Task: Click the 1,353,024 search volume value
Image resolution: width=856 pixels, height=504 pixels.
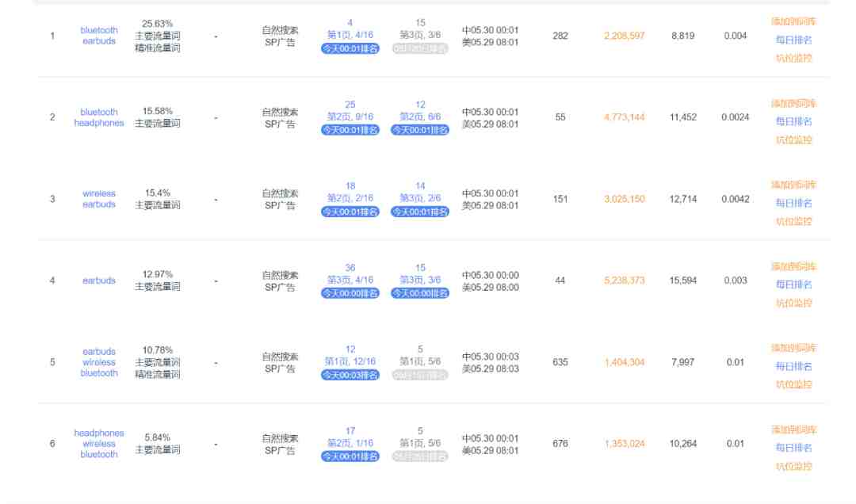Action: pos(624,444)
